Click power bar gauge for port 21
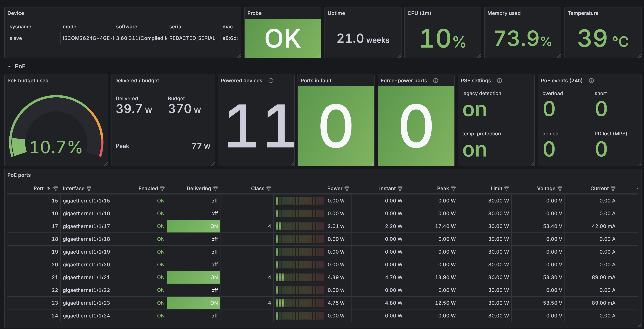The height and width of the screenshot is (329, 644). tap(299, 277)
